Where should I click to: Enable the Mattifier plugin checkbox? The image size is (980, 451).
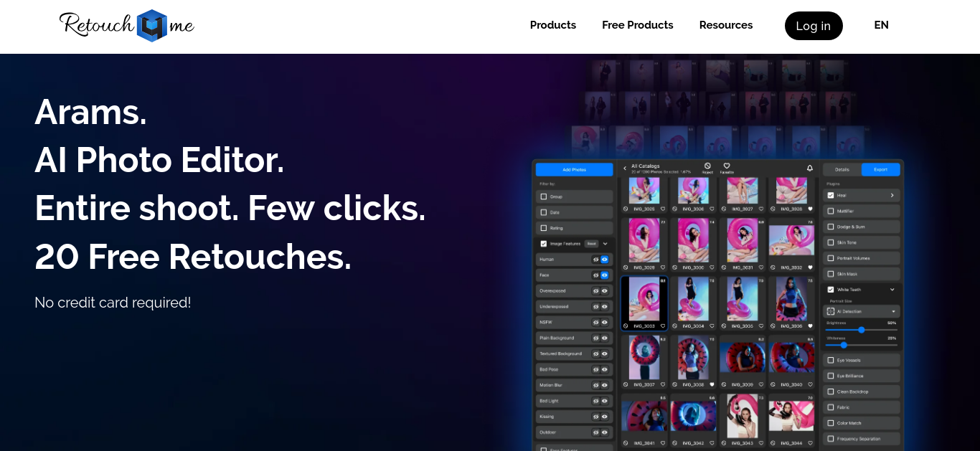[x=831, y=211]
